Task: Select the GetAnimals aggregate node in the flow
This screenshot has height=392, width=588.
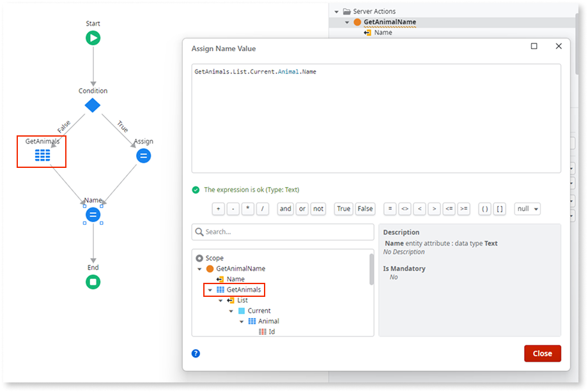Action: pos(41,155)
